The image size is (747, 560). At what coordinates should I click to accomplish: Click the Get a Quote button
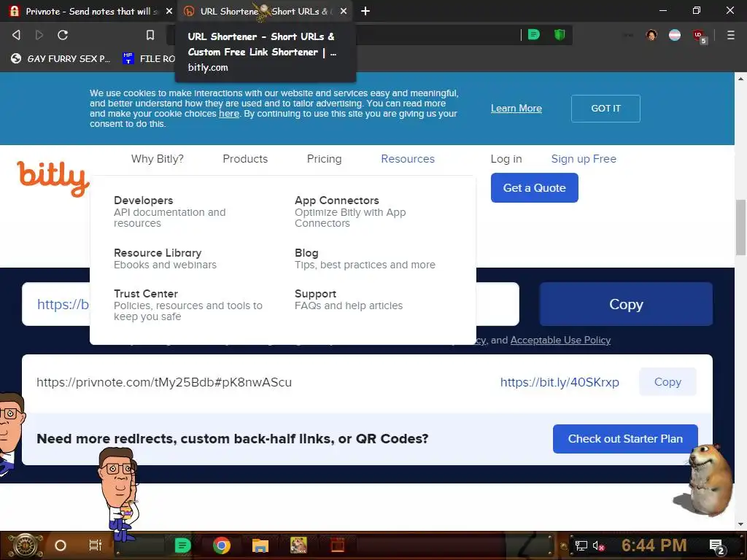coord(535,187)
